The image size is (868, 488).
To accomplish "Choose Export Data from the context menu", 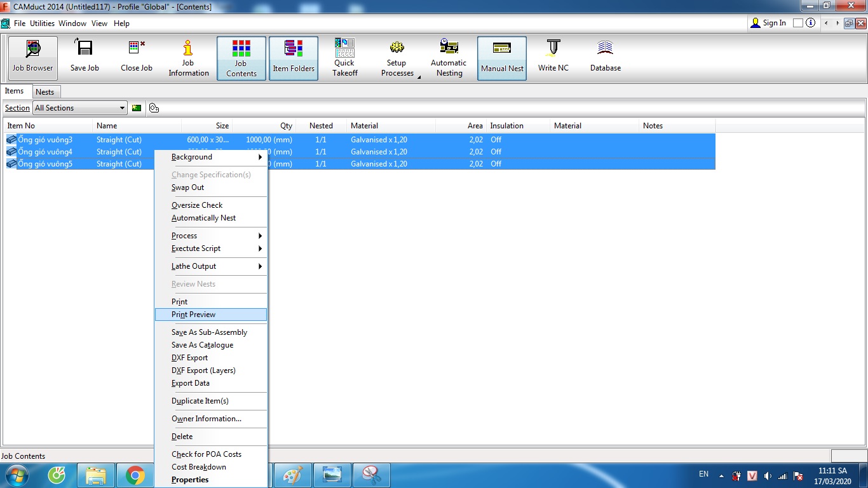I will point(211,383).
